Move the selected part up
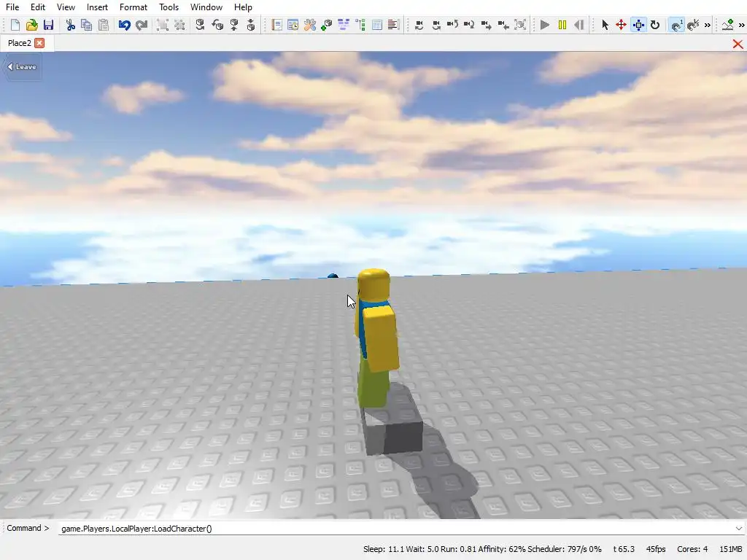Screen dimensions: 747x560 [234, 25]
